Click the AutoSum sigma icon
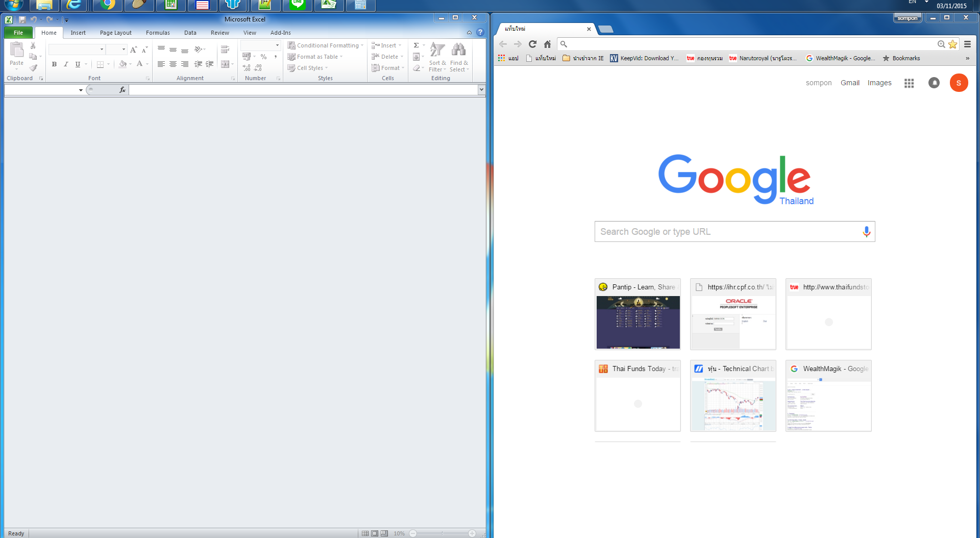980x538 pixels. (x=416, y=45)
